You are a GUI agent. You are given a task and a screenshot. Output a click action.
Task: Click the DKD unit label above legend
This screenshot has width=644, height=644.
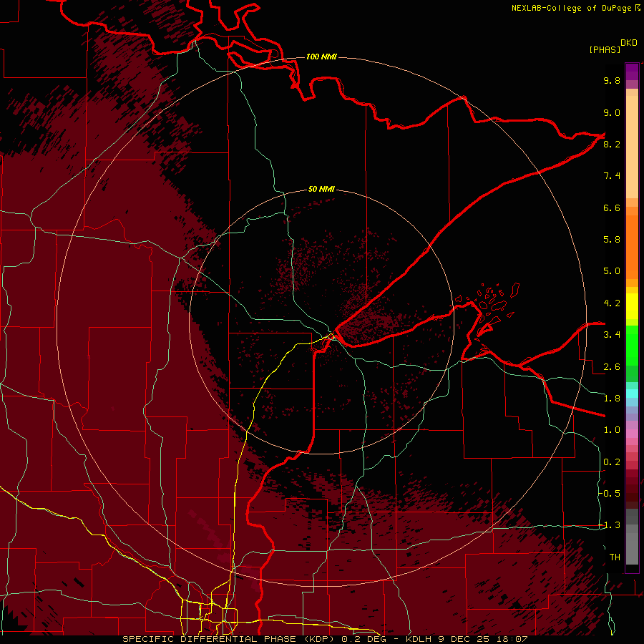click(629, 43)
